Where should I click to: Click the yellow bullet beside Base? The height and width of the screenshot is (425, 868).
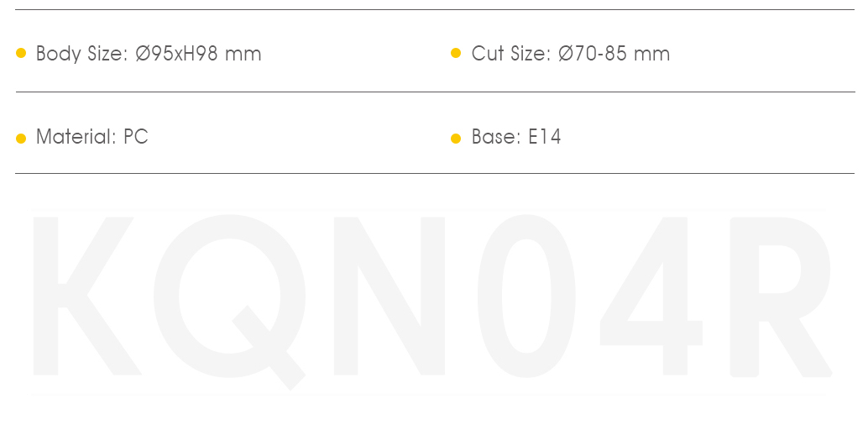point(456,138)
